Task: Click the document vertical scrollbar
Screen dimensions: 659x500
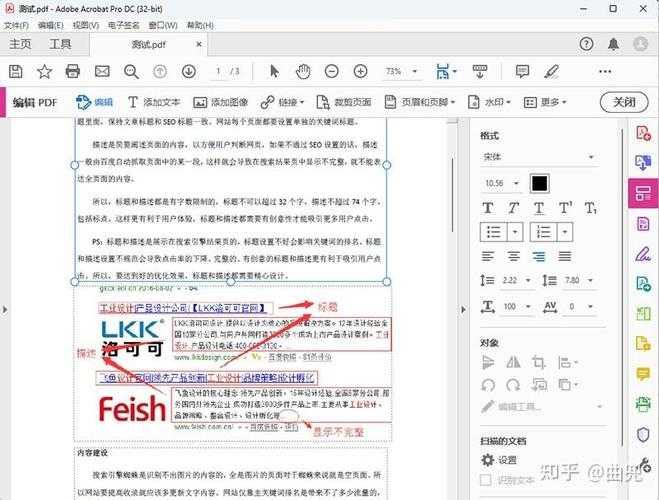Action: [x=452, y=194]
